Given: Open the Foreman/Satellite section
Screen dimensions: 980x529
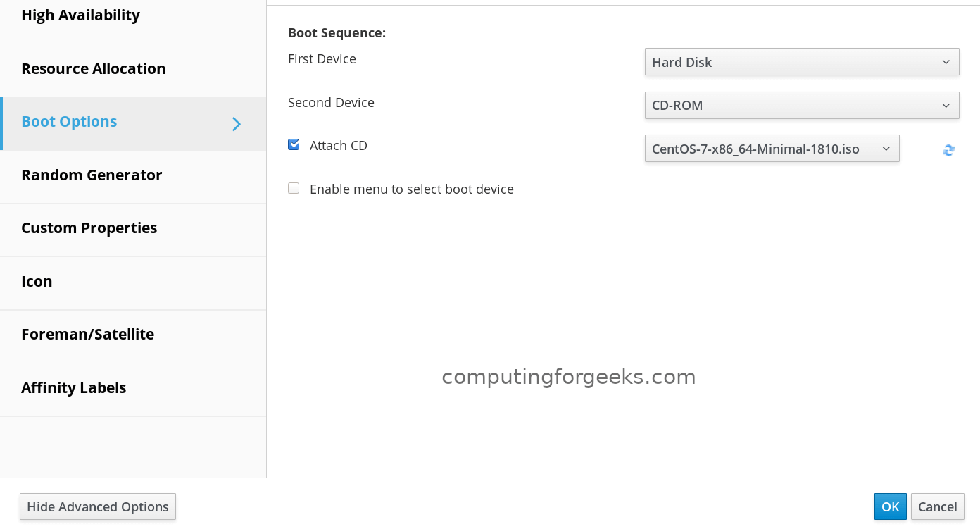Looking at the screenshot, I should tap(87, 335).
